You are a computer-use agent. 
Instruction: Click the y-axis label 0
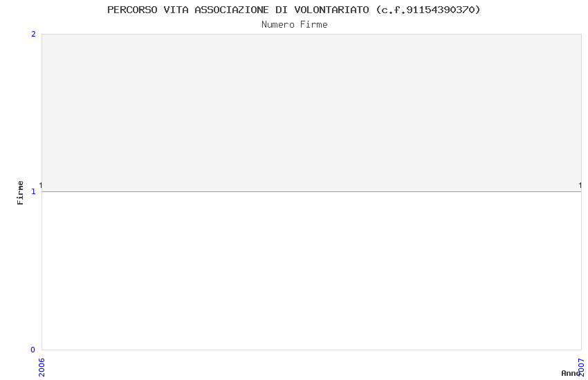[33, 350]
